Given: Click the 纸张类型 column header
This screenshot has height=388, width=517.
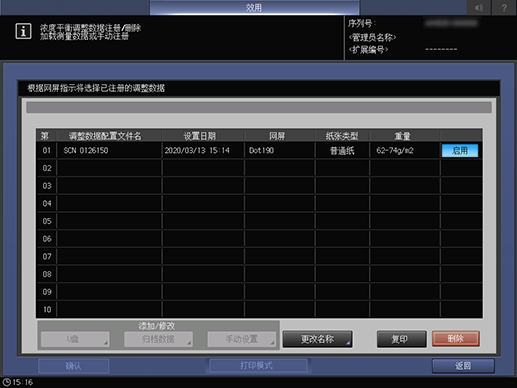Looking at the screenshot, I should 342,136.
